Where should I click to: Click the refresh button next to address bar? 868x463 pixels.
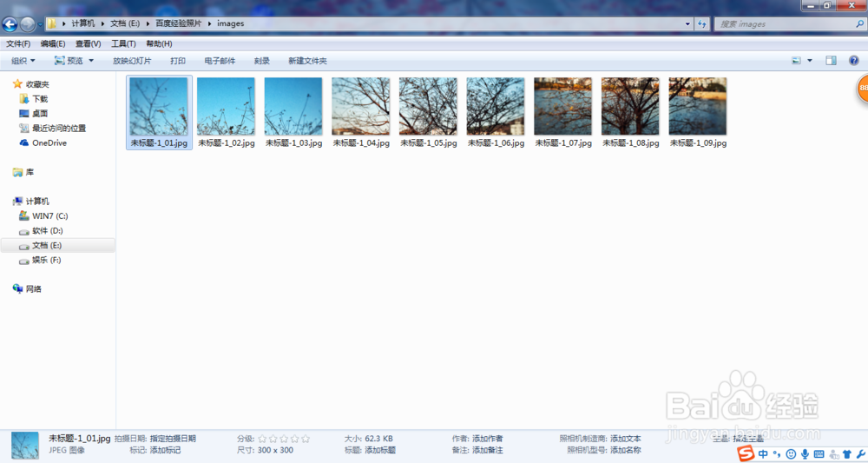(x=702, y=23)
